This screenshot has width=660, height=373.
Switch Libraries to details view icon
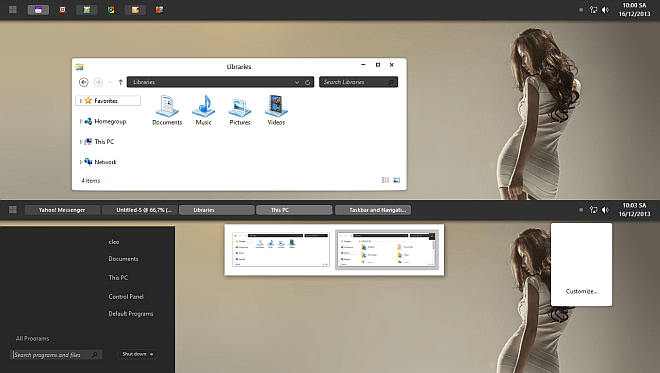point(385,180)
